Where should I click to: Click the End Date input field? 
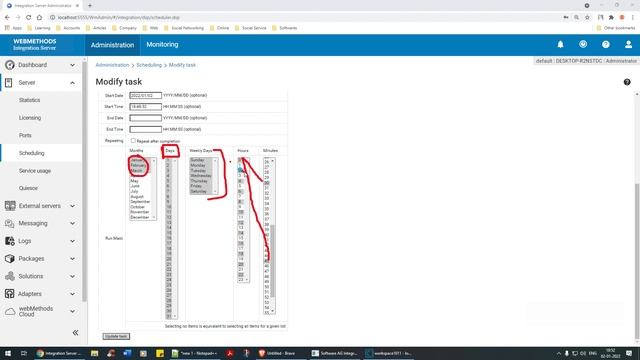click(145, 118)
